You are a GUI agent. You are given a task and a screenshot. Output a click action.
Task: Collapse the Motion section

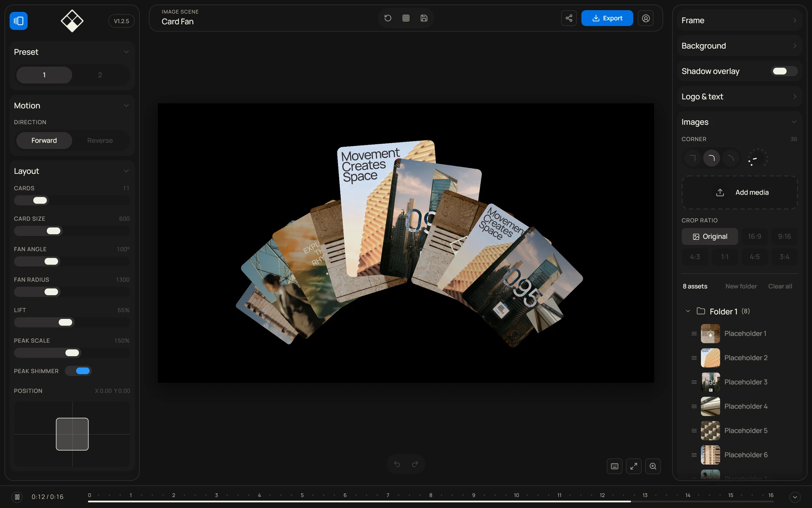point(126,106)
